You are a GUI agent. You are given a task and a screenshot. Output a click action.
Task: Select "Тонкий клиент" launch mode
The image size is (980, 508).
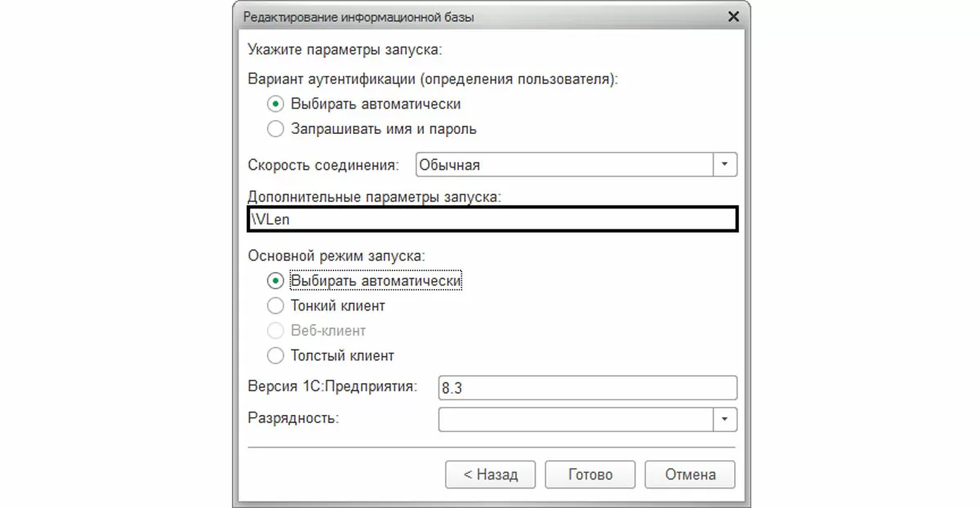coord(276,306)
